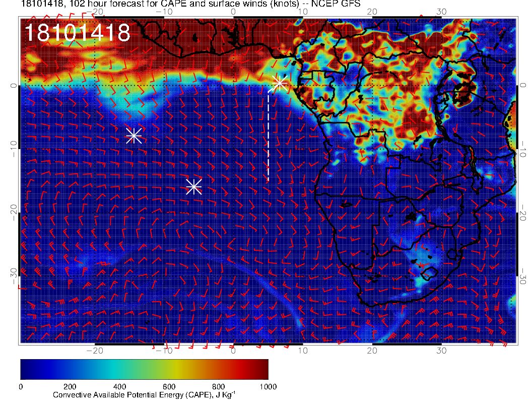Click the '0' latitude label on the right axis
The height and width of the screenshot is (411, 532).
tap(523, 86)
